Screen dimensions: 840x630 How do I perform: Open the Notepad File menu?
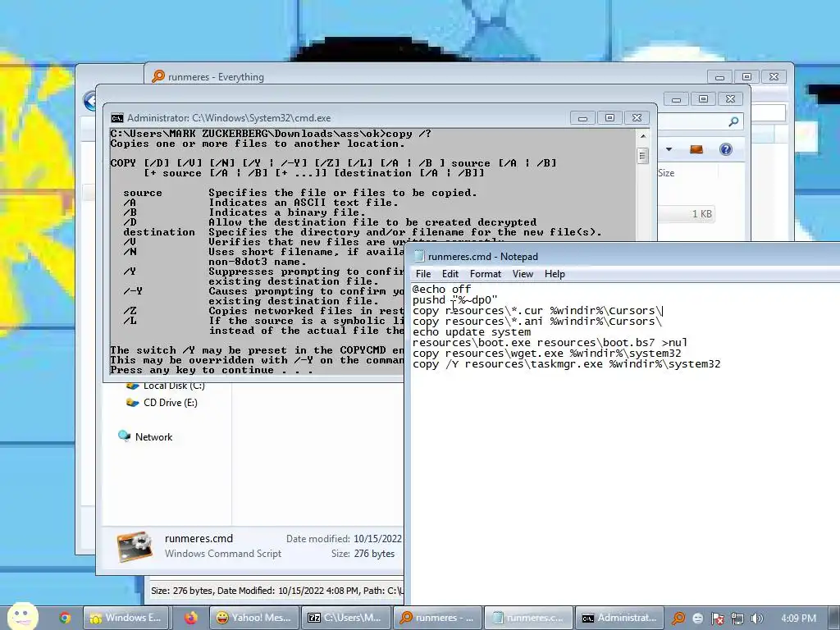(x=422, y=274)
